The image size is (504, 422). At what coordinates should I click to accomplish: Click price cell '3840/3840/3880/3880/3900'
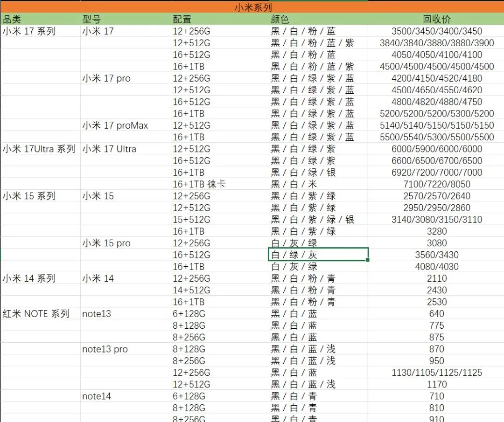tap(436, 43)
